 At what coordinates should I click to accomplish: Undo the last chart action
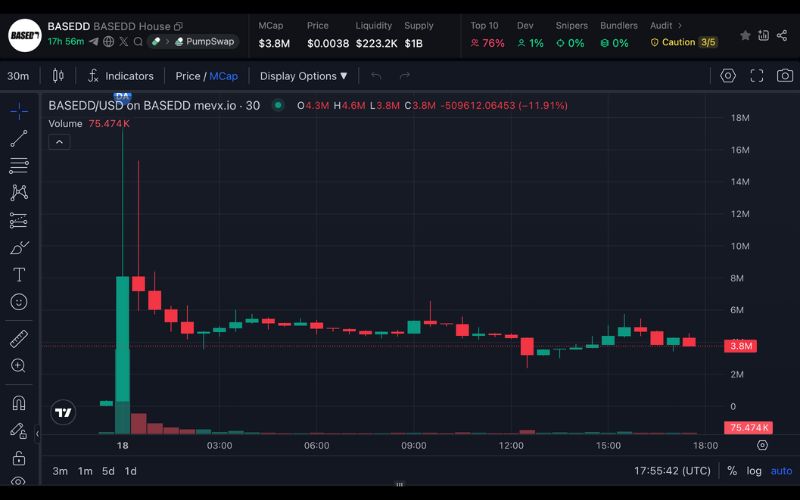(x=377, y=76)
